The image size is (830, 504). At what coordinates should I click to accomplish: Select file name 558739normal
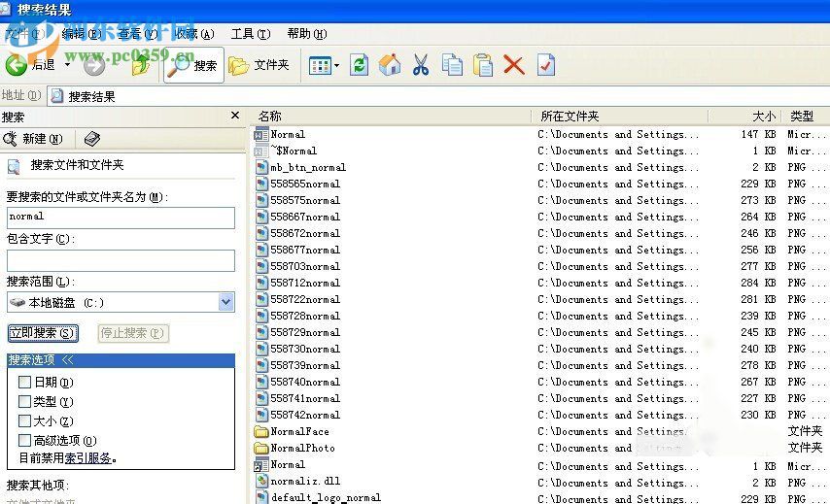point(305,365)
